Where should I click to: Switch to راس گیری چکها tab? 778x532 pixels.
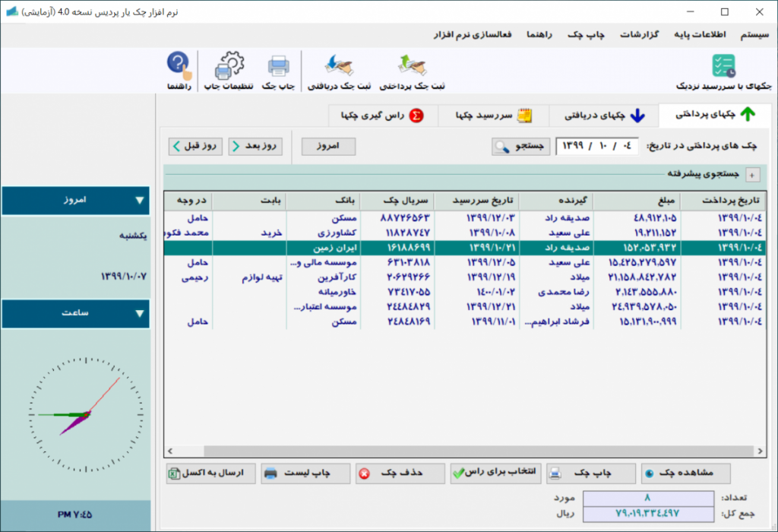click(x=383, y=116)
